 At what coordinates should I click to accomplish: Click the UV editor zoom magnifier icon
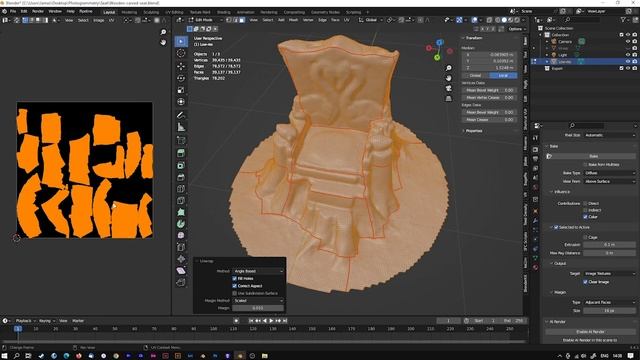[x=163, y=32]
